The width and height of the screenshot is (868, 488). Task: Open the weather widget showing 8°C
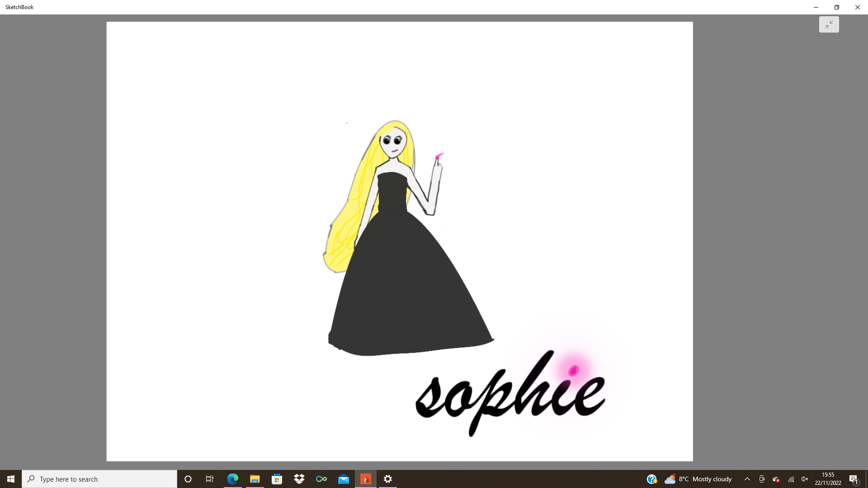[x=698, y=479]
